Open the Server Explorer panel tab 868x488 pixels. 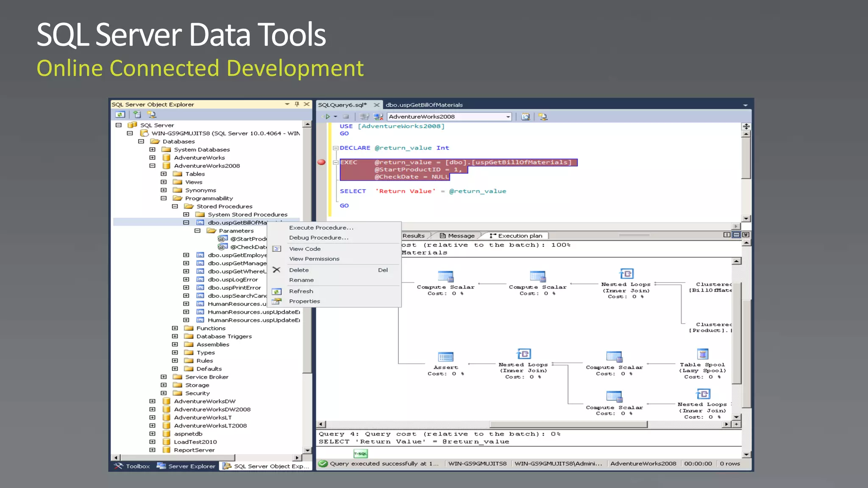coord(186,466)
